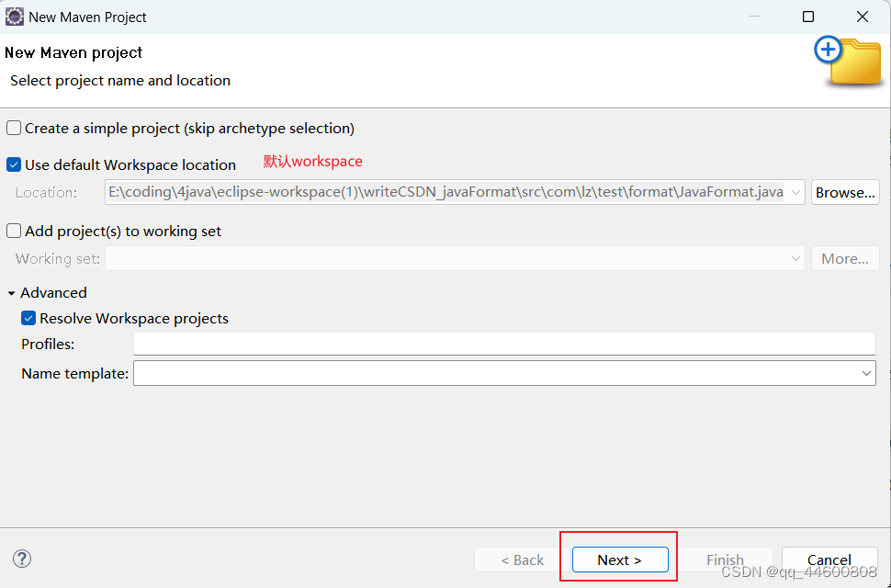Cancel the New Maven Project dialog
The height and width of the screenshot is (588, 891).
click(x=829, y=560)
